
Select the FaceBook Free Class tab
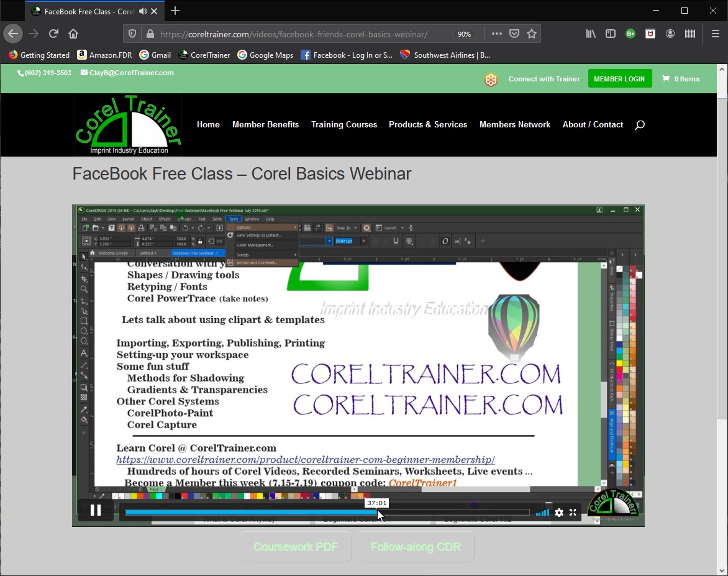pyautogui.click(x=88, y=11)
